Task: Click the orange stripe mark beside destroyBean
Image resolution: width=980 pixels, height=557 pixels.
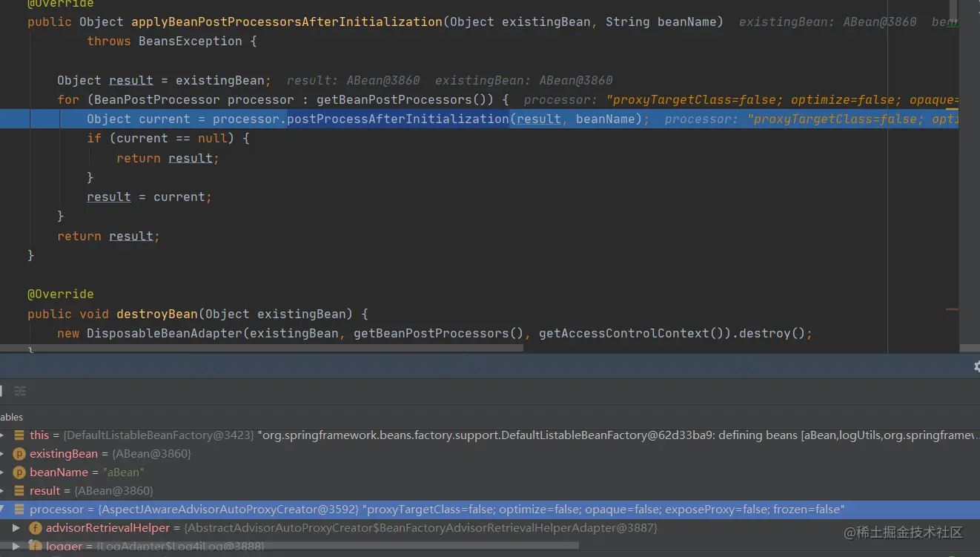Action: pos(952,309)
